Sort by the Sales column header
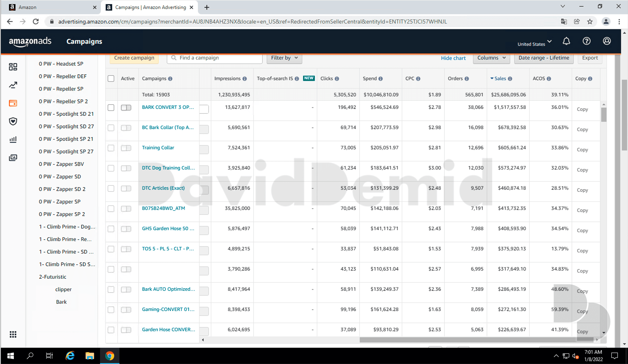This screenshot has height=364, width=628. click(500, 79)
